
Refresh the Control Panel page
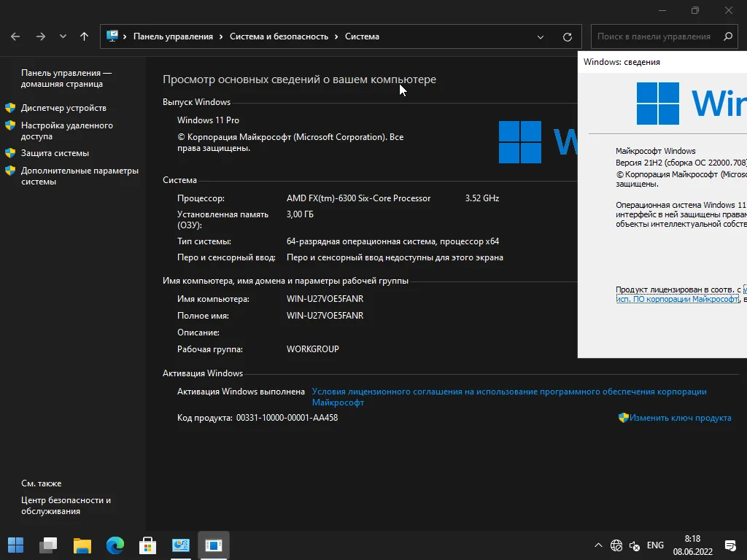[x=568, y=36]
